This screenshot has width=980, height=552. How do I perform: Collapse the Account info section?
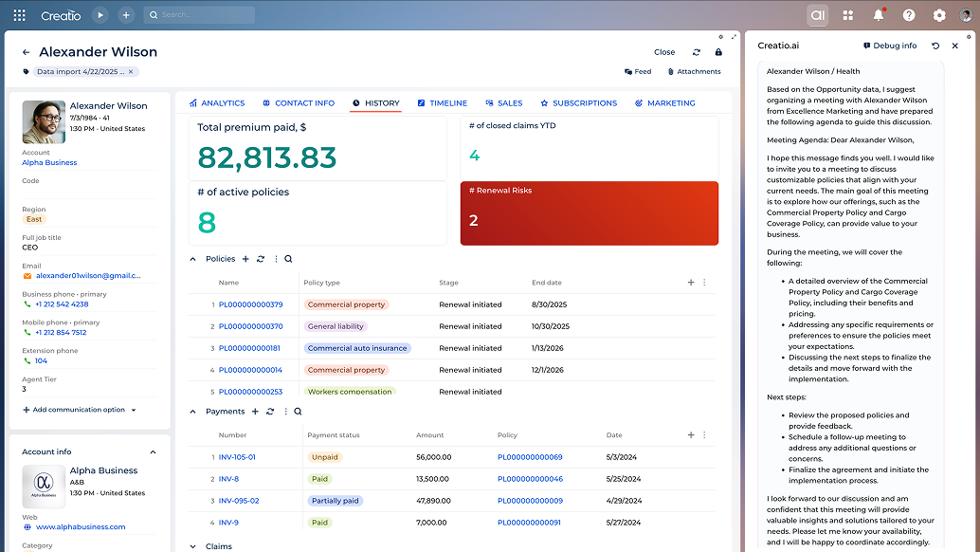tap(154, 452)
